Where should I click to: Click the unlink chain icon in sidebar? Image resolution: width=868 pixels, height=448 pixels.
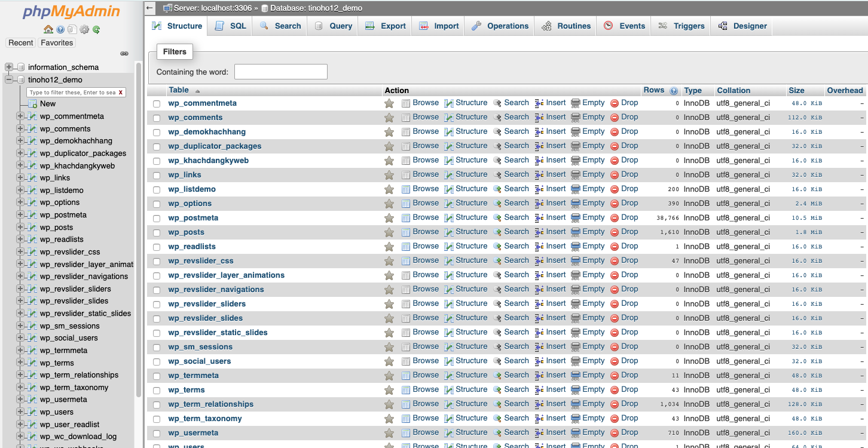[125, 53]
